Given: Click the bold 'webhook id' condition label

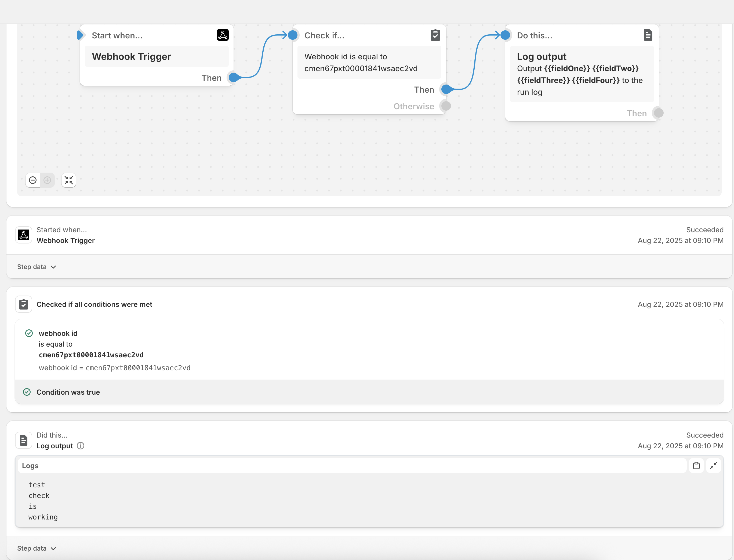Looking at the screenshot, I should pos(58,333).
